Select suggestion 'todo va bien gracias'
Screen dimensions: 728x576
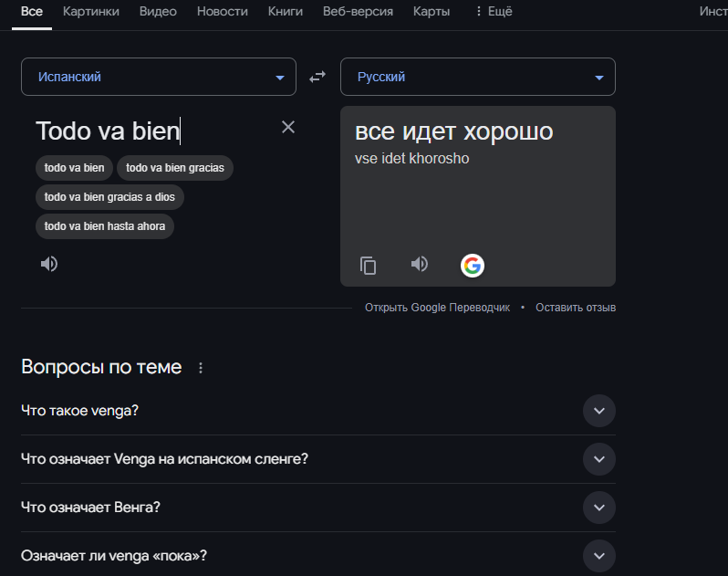point(175,168)
